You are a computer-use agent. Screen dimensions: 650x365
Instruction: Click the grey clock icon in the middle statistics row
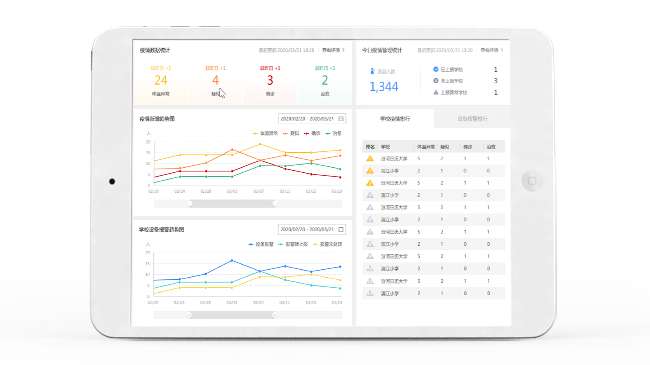[x=436, y=81]
